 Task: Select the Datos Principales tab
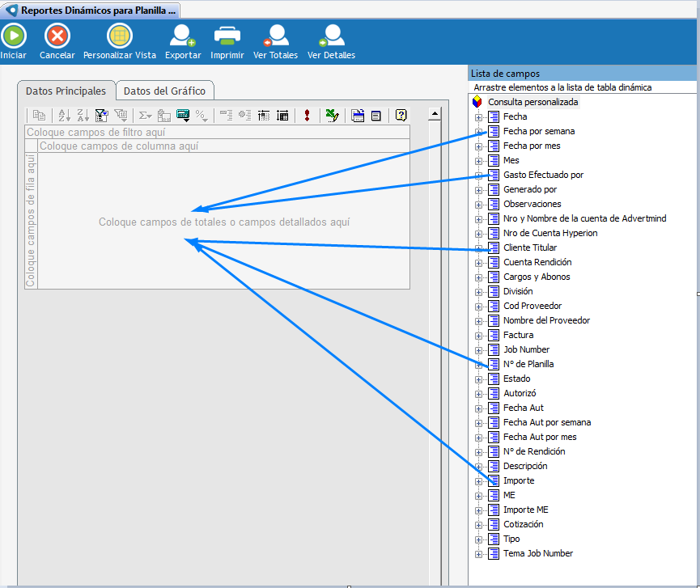(x=66, y=91)
